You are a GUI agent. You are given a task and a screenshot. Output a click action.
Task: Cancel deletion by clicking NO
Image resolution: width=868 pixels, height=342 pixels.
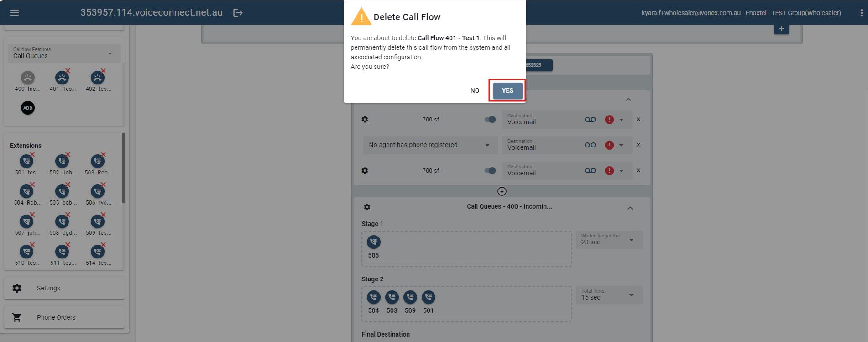475,90
